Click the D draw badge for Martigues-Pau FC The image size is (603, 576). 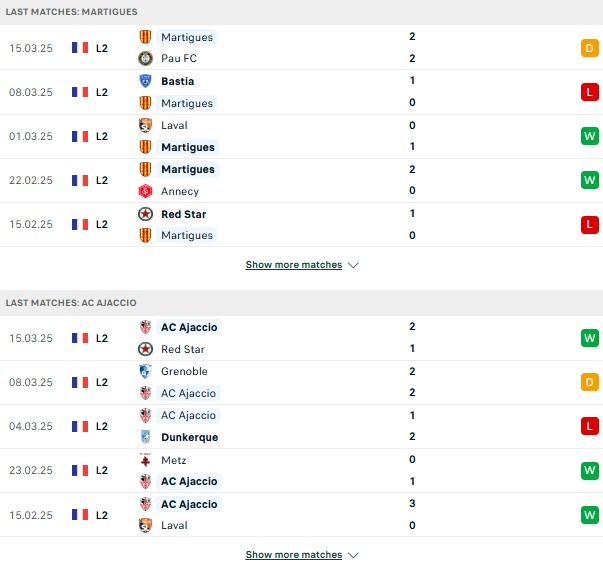(x=590, y=48)
